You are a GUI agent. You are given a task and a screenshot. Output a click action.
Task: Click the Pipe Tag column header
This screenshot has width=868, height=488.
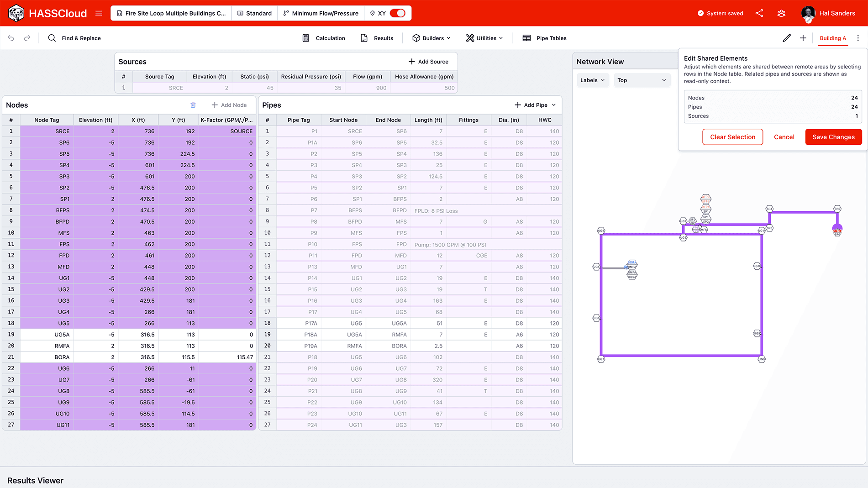point(299,120)
